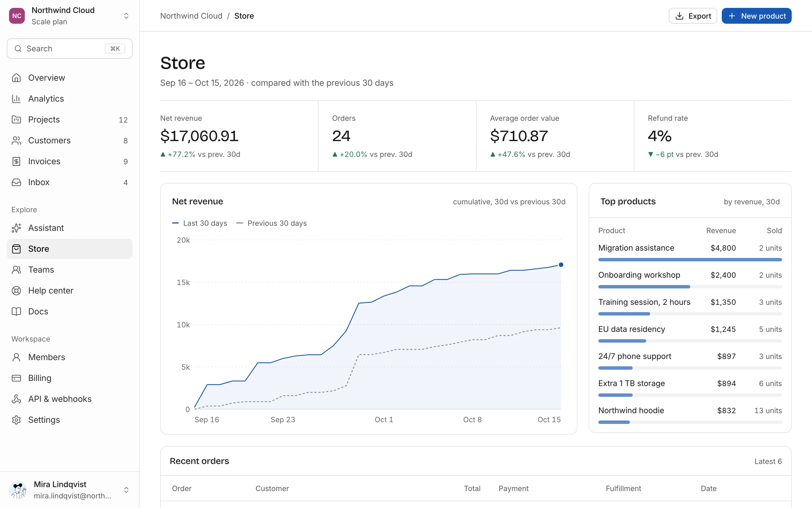Click the Docs book icon

point(16,312)
